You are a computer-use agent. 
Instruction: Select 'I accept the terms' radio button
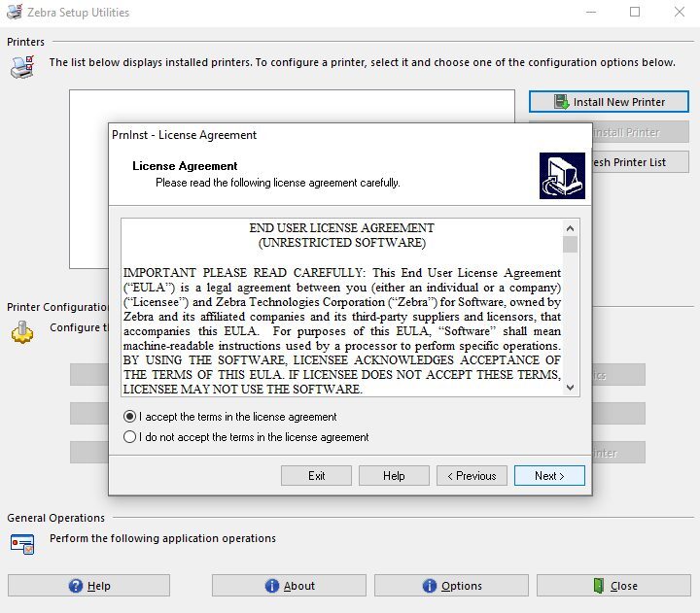tap(129, 417)
